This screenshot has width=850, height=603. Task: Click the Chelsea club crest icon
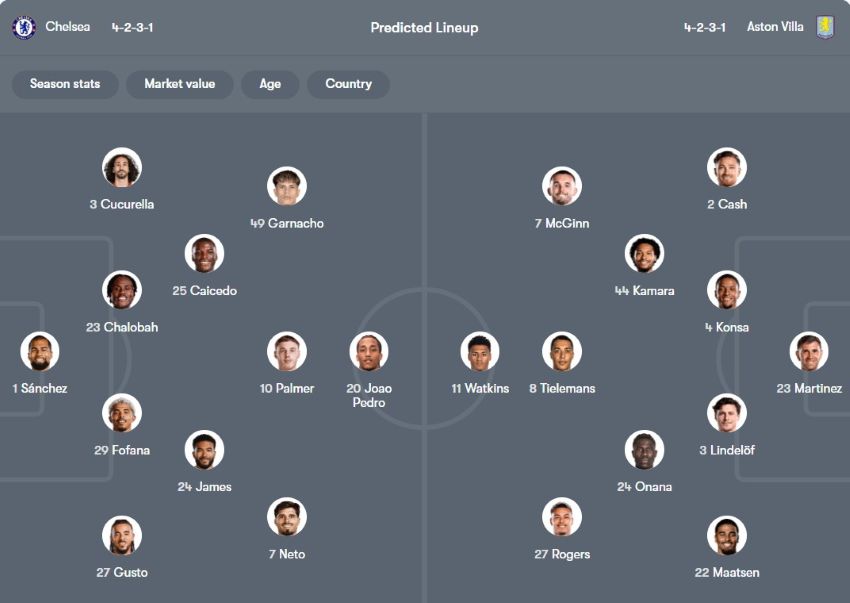24,27
